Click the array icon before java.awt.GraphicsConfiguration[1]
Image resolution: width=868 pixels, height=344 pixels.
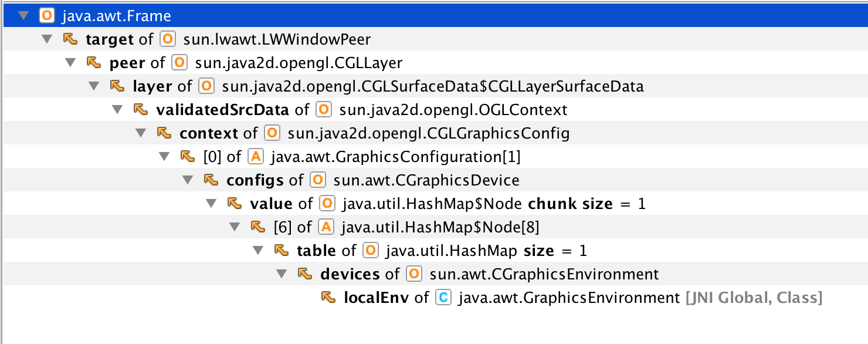(x=255, y=157)
